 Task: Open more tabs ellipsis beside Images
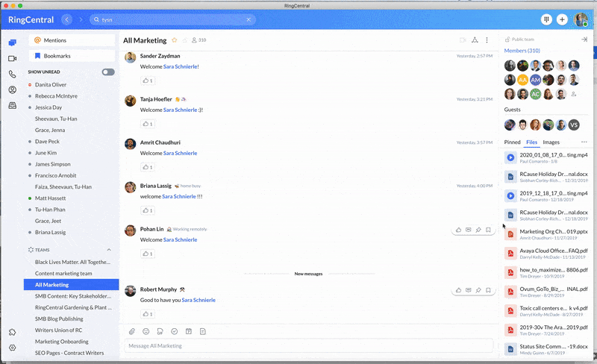click(584, 142)
